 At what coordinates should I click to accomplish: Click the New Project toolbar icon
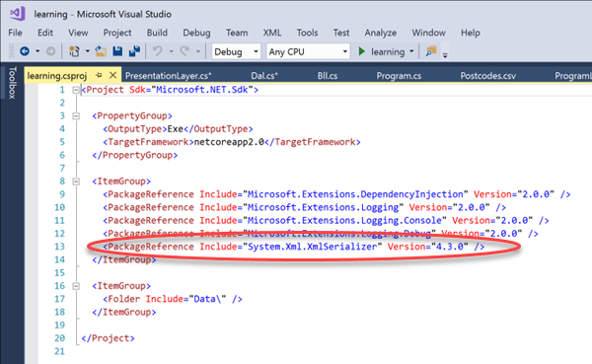tap(74, 51)
